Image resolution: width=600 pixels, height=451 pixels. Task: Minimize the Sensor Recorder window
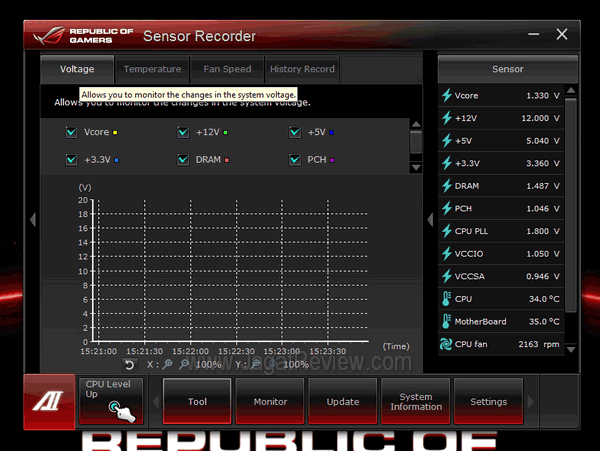pyautogui.click(x=533, y=34)
